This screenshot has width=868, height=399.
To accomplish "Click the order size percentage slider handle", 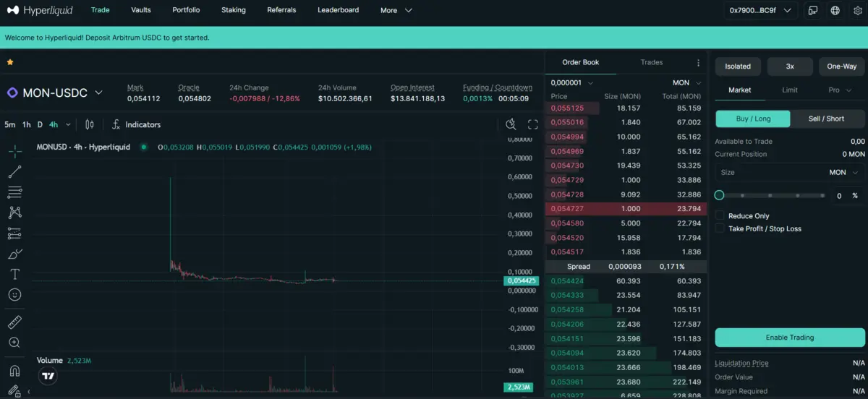I will (x=719, y=195).
